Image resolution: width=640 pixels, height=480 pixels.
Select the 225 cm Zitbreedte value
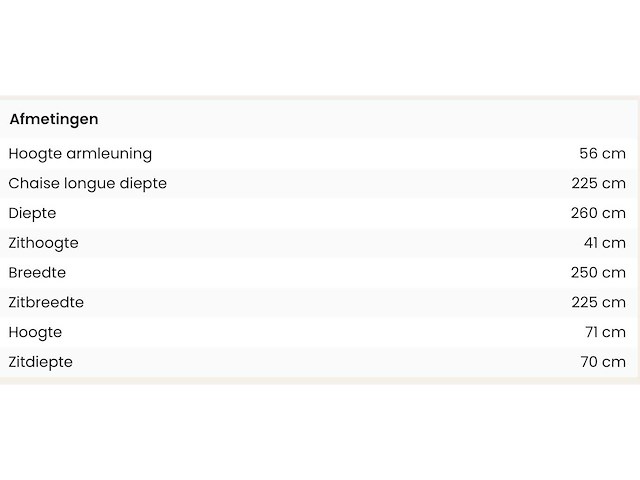[598, 302]
